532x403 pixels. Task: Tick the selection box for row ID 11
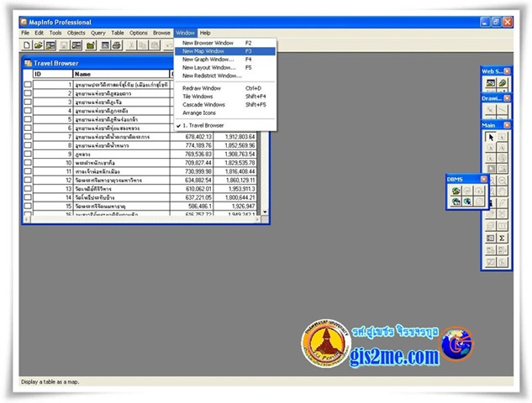pyautogui.click(x=28, y=171)
